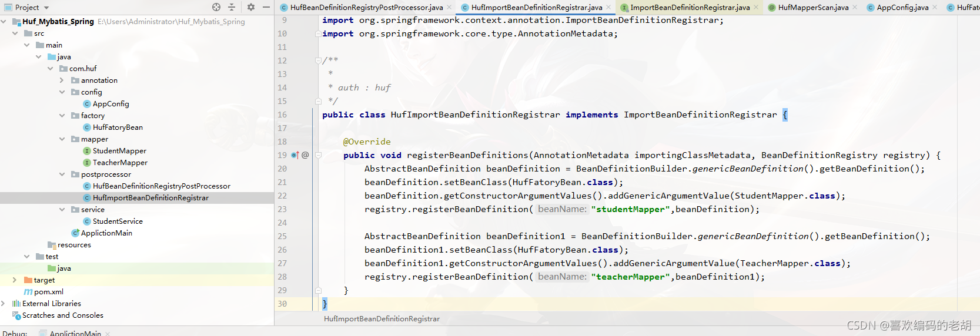Select the resources folder
The width and height of the screenshot is (980, 336).
tap(74, 245)
